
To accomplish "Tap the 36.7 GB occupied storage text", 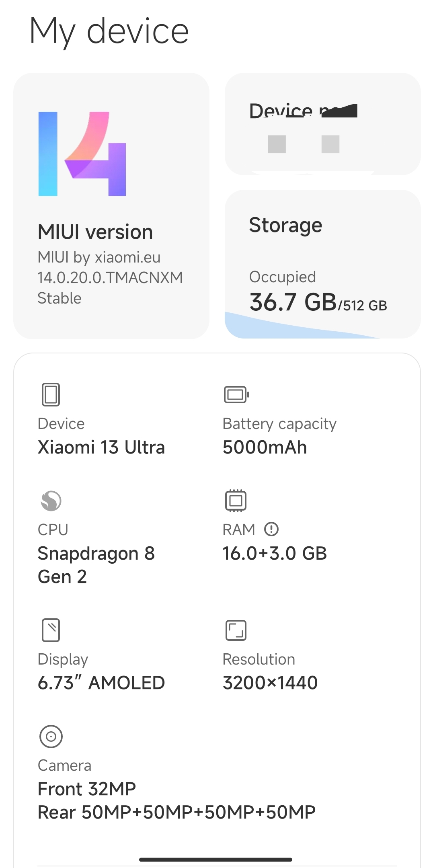I will point(293,302).
